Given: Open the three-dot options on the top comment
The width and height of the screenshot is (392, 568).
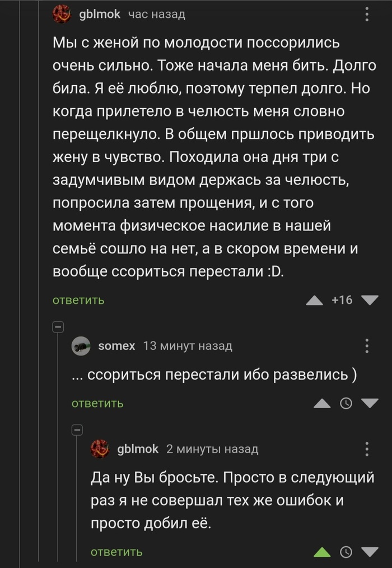Looking at the screenshot, I should click(x=367, y=14).
